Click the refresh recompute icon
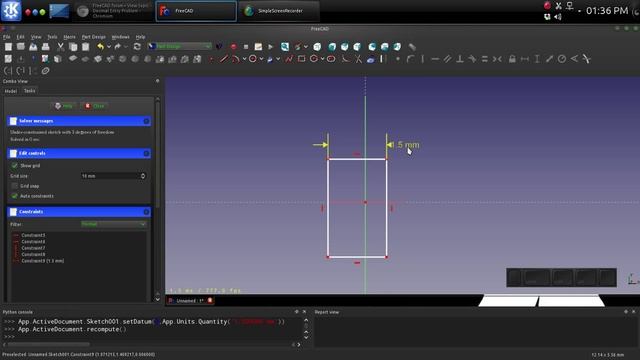640x360 pixels. (x=137, y=47)
